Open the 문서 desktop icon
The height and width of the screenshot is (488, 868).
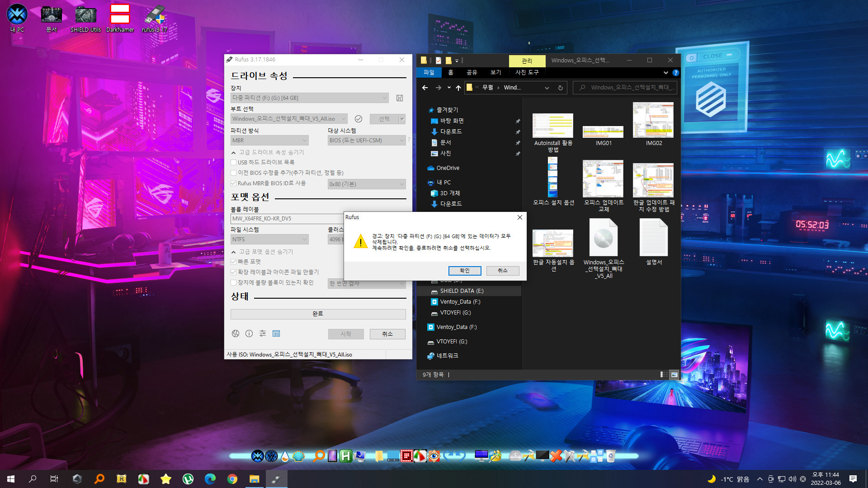click(52, 19)
